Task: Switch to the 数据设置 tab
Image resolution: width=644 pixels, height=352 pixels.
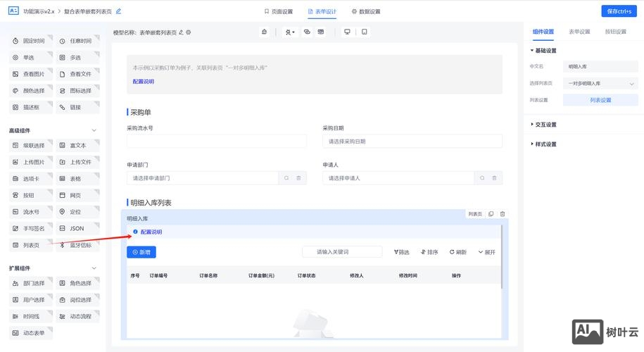Action: point(366,11)
